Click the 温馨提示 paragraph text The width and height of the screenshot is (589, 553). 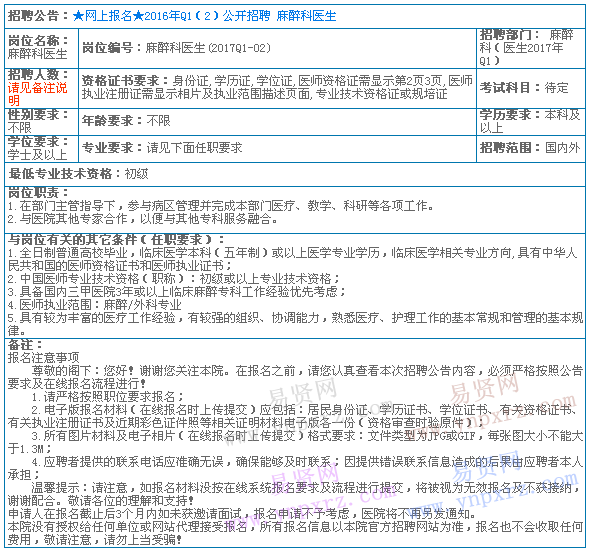click(x=295, y=494)
